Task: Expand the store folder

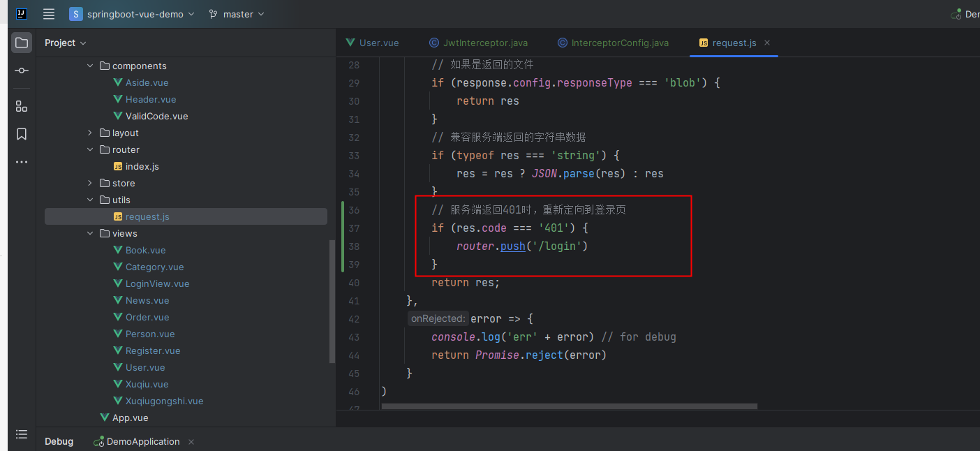Action: pos(89,183)
